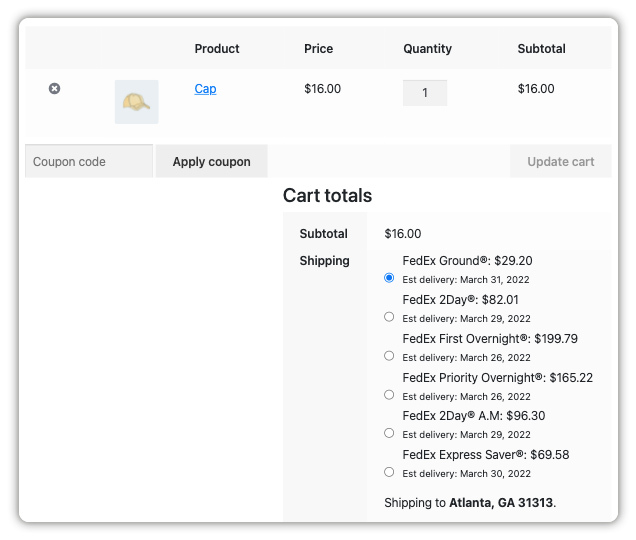Click the Product column header
Viewport: 636px width, 540px height.
click(x=217, y=49)
